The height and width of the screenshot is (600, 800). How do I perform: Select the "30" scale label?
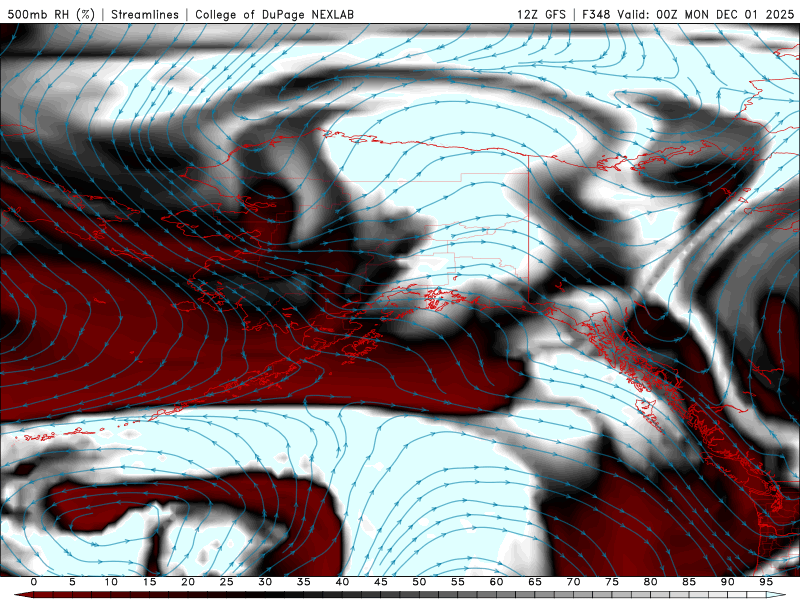click(265, 582)
